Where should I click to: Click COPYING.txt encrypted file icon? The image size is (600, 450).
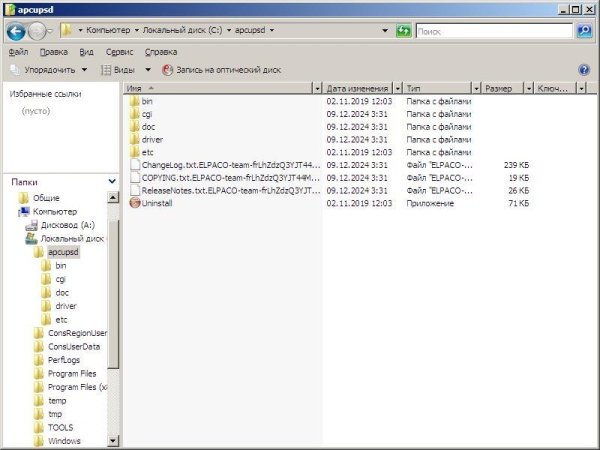[x=135, y=178]
